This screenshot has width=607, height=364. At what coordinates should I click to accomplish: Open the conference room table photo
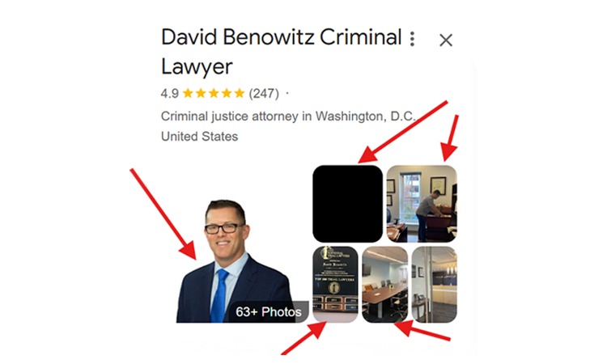[384, 284]
